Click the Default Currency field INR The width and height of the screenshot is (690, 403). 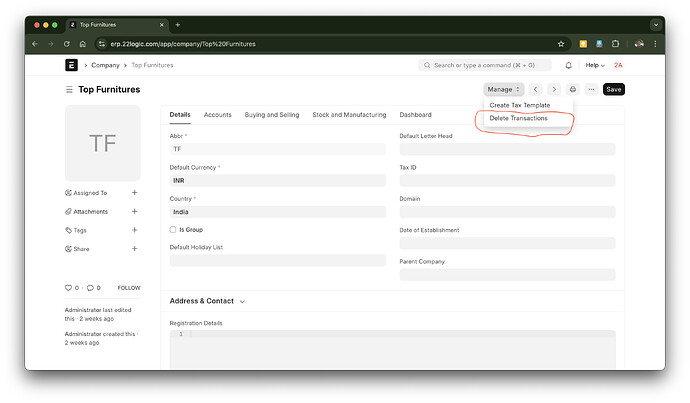coord(278,180)
